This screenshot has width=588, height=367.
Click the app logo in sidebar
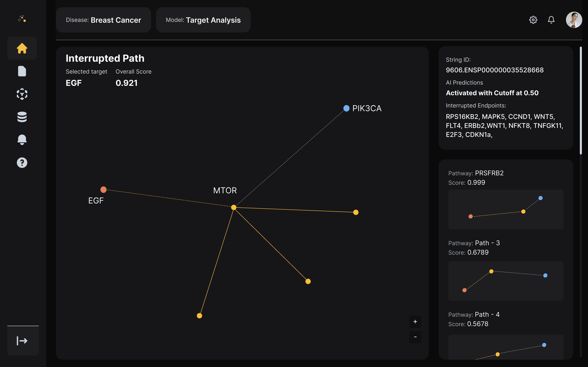(x=22, y=19)
